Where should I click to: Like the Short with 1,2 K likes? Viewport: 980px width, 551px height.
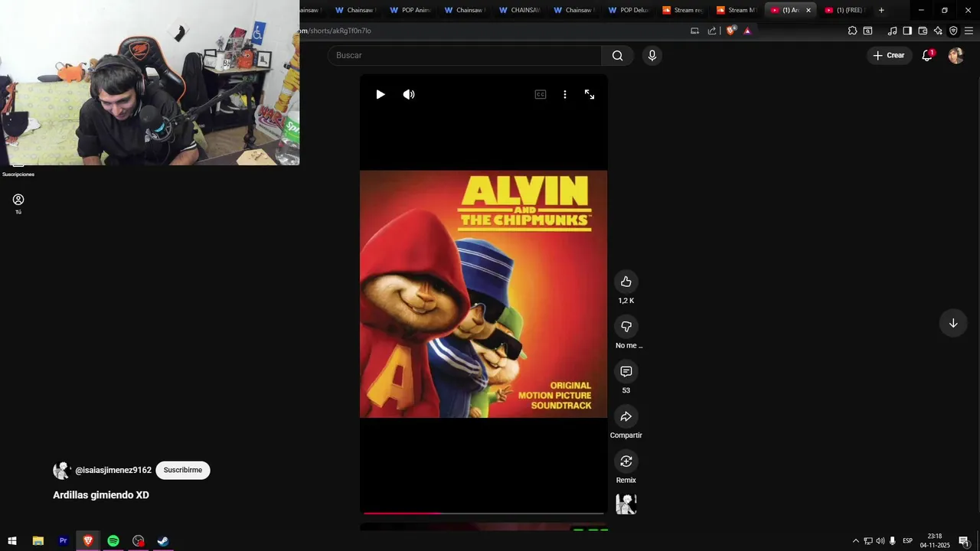coord(626,282)
